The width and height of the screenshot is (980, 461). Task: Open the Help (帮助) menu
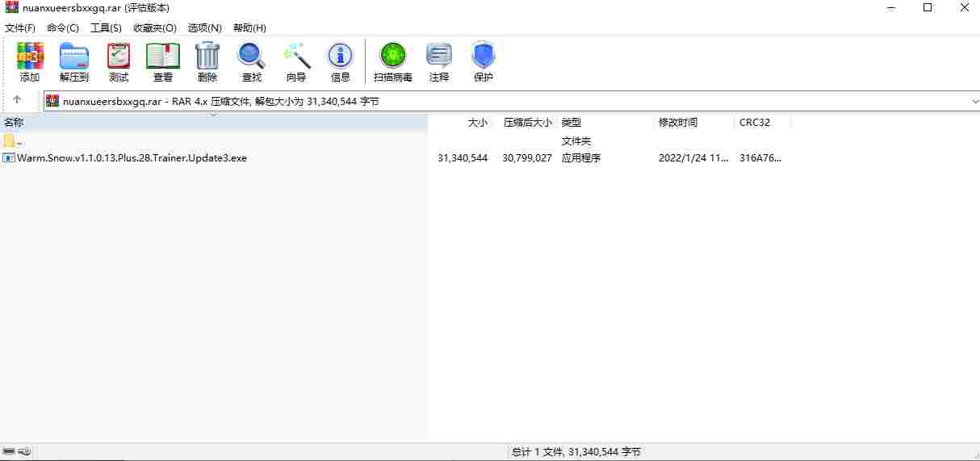(249, 27)
